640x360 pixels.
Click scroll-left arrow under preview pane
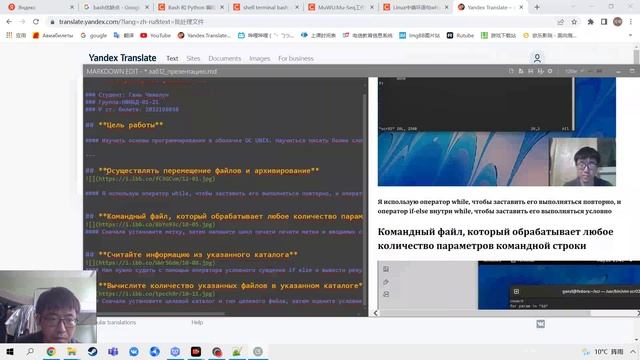[x=376, y=313]
